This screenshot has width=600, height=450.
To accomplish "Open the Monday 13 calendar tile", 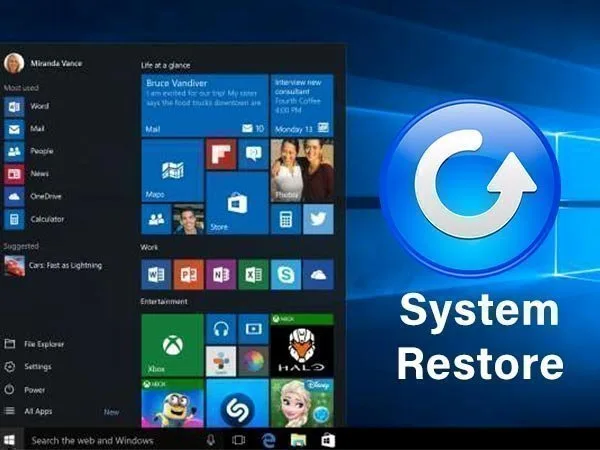I will (302, 106).
